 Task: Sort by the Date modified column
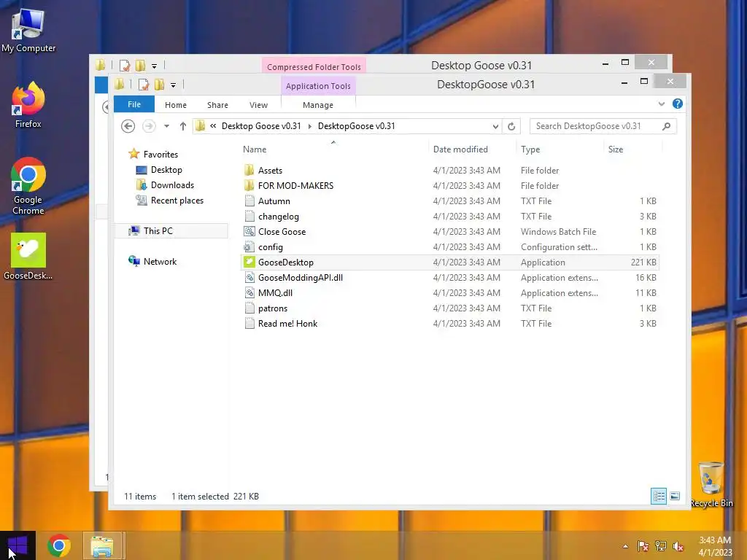[472, 149]
